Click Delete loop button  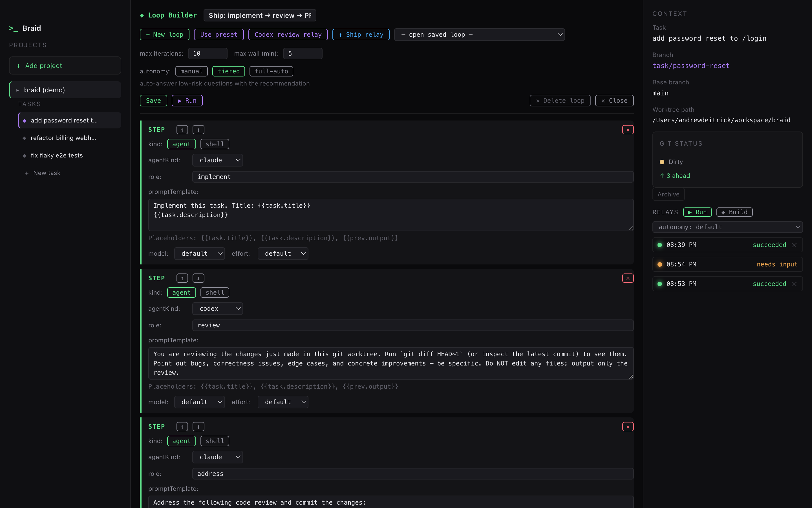pyautogui.click(x=560, y=101)
